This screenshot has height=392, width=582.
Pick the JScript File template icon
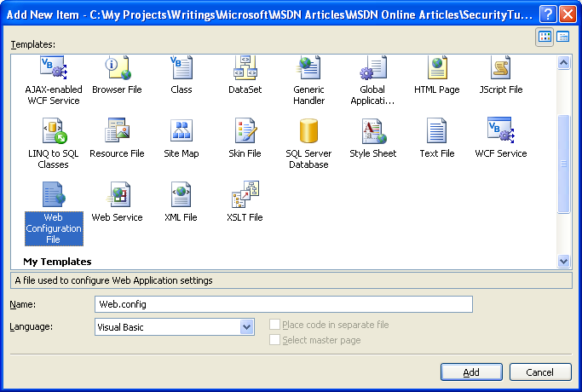click(501, 68)
